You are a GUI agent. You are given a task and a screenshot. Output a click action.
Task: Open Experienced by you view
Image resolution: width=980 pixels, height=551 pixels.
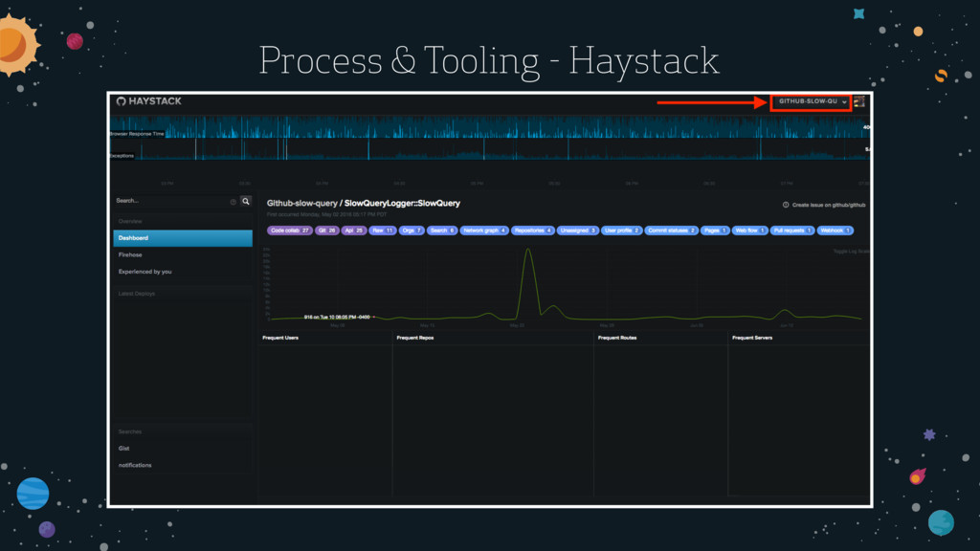coord(145,272)
